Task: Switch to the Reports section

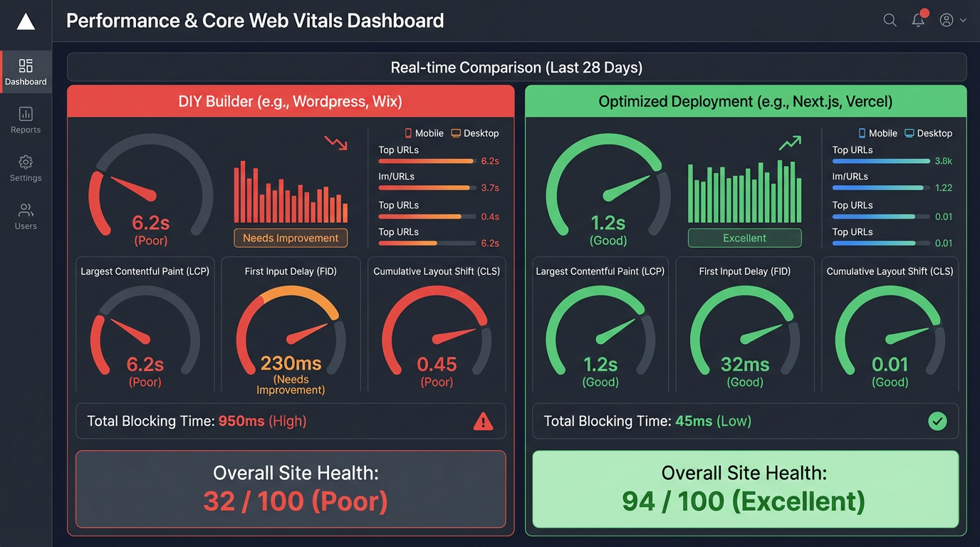Action: click(x=26, y=114)
